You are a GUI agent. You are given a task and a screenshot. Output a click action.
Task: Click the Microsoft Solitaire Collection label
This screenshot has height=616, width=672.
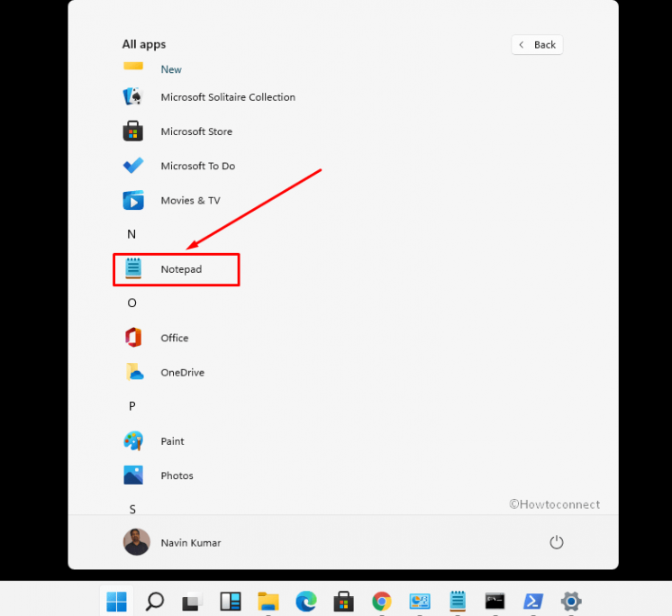pyautogui.click(x=228, y=97)
